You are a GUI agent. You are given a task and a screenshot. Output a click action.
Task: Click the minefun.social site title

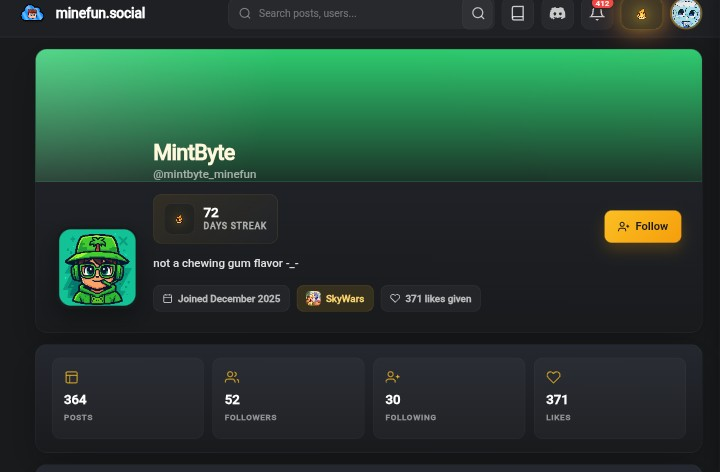click(x=100, y=13)
